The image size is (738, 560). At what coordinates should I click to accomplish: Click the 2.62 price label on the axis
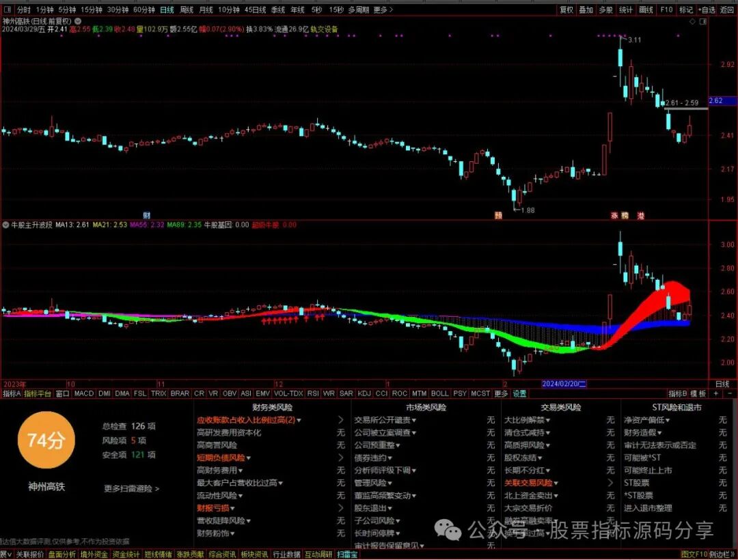pos(722,100)
